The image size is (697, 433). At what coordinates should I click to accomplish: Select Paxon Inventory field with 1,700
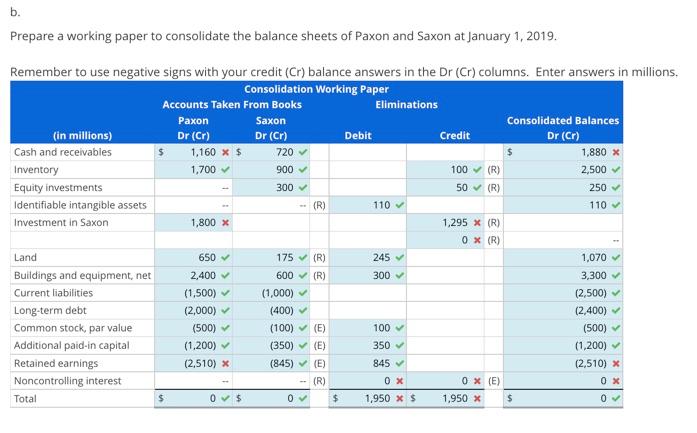coord(193,170)
